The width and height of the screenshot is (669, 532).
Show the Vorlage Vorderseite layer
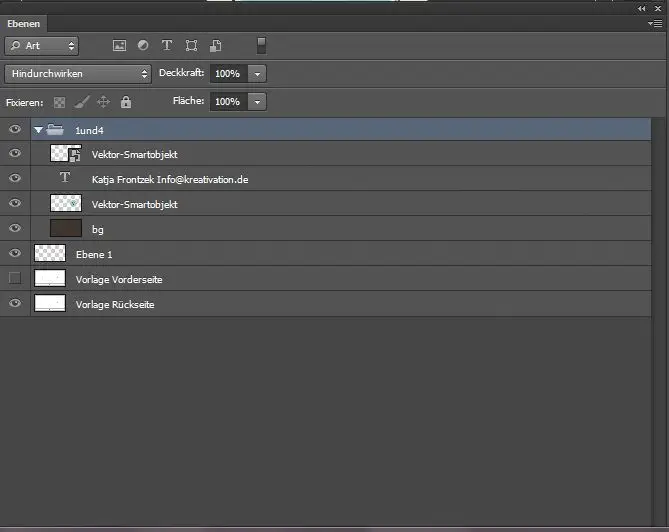(15, 278)
